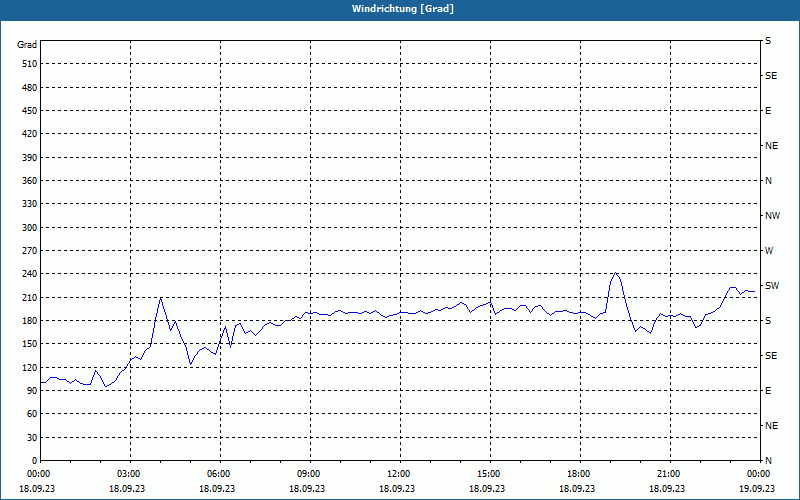Click the 180 degree axis label
The height and width of the screenshot is (500, 800).
(30, 321)
